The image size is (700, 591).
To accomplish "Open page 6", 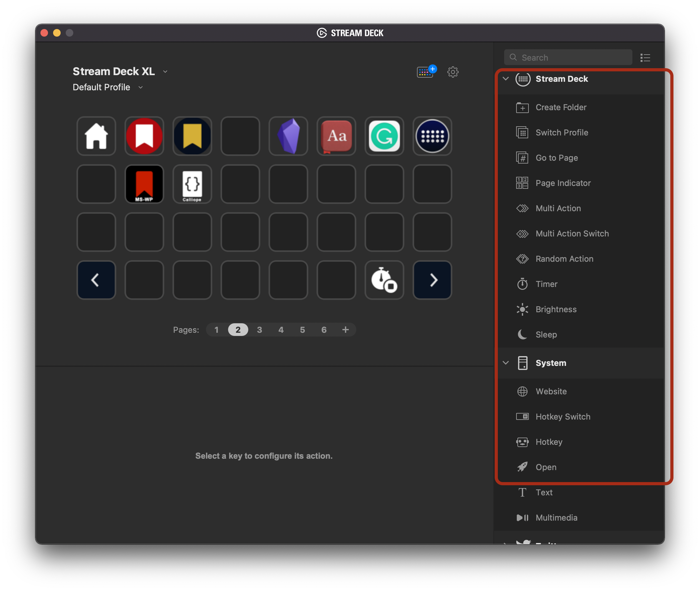I will tap(324, 330).
